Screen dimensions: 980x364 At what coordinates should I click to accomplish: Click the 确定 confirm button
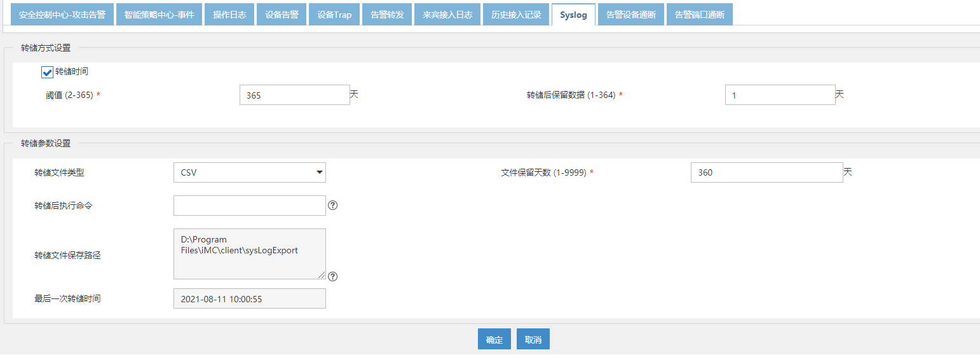tap(494, 339)
